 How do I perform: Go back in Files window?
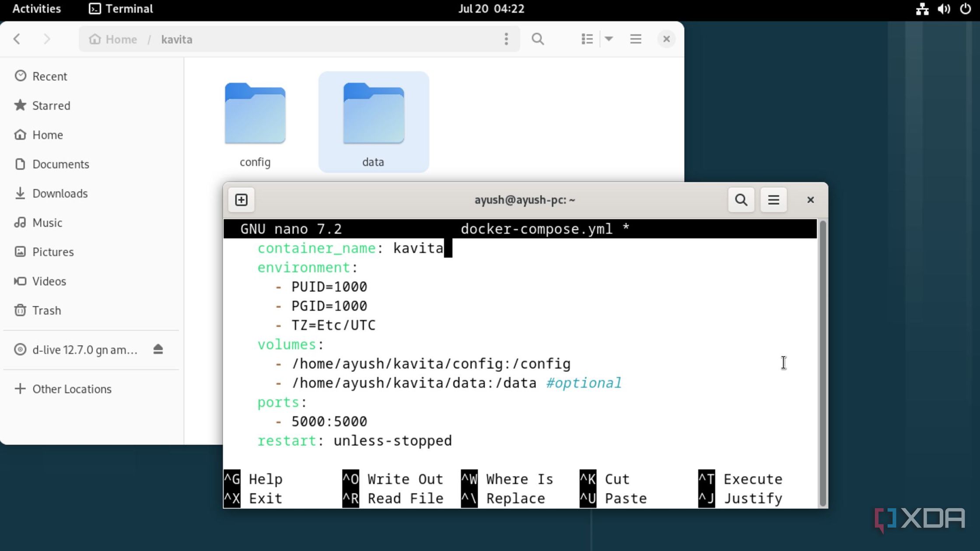[x=17, y=39]
